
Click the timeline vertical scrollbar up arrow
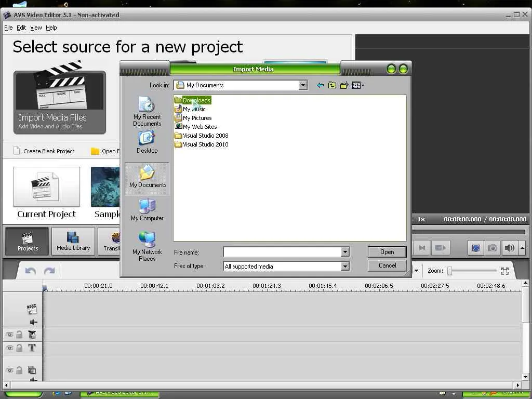525,283
